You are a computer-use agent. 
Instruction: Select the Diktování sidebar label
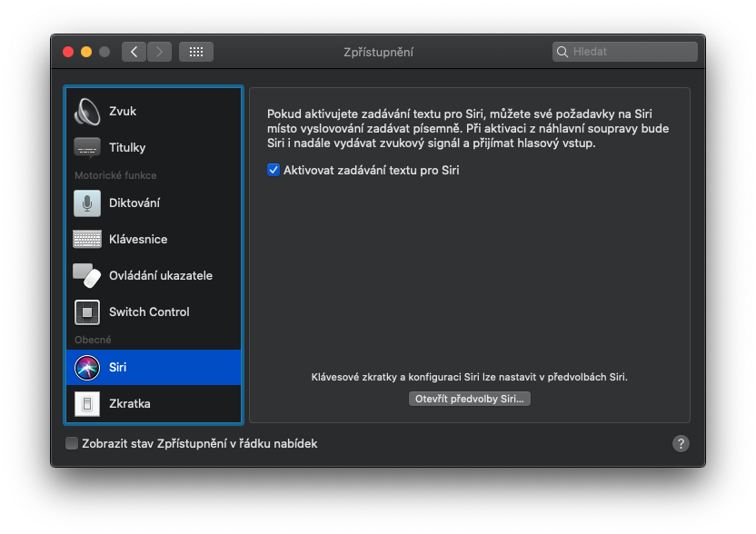[134, 203]
